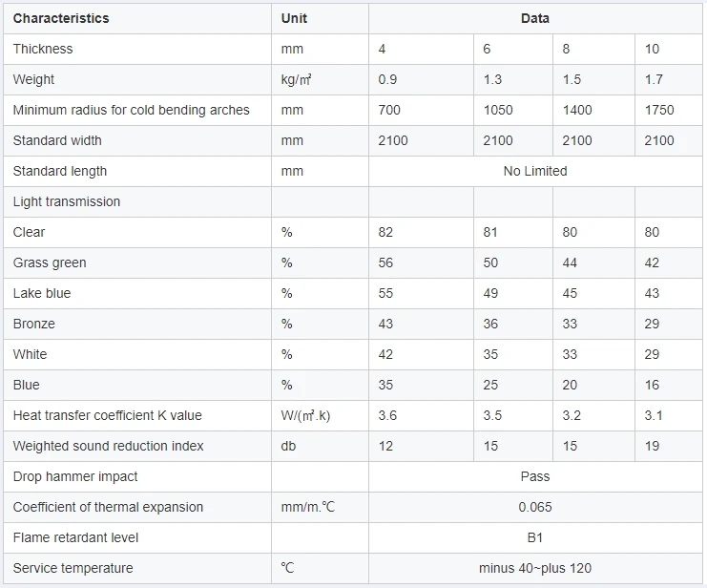The image size is (707, 588).
Task: Click the 82 value in the Clear row
Action: click(x=385, y=232)
